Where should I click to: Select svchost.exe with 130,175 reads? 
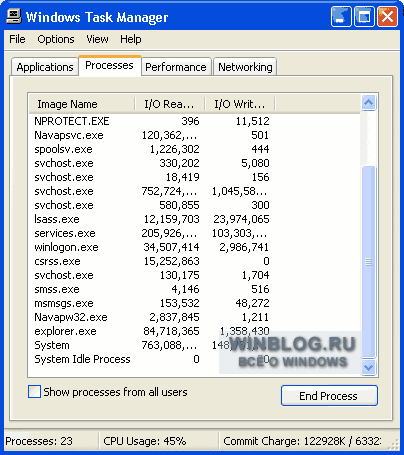pos(152,275)
